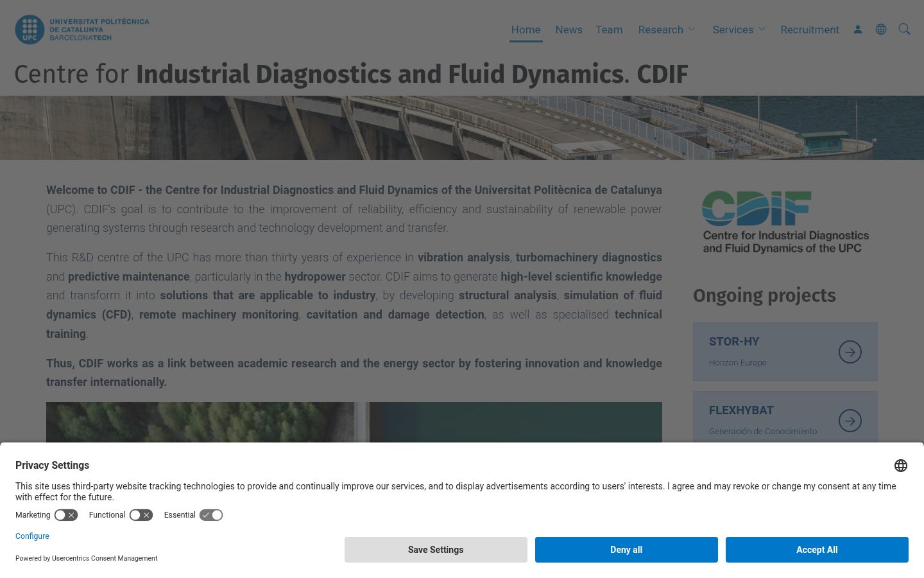
Task: Open the Team menu item
Action: click(x=609, y=30)
